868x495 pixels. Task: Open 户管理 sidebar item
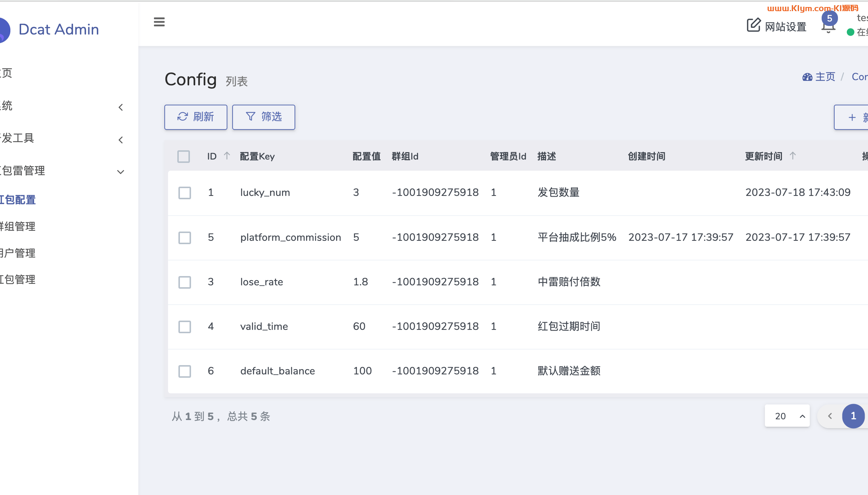point(18,253)
